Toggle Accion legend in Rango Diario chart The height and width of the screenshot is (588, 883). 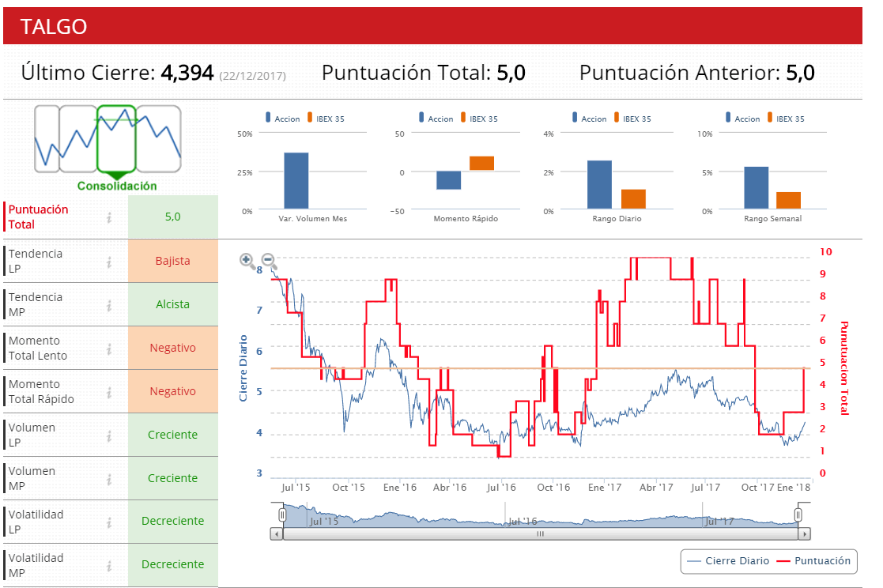589,119
